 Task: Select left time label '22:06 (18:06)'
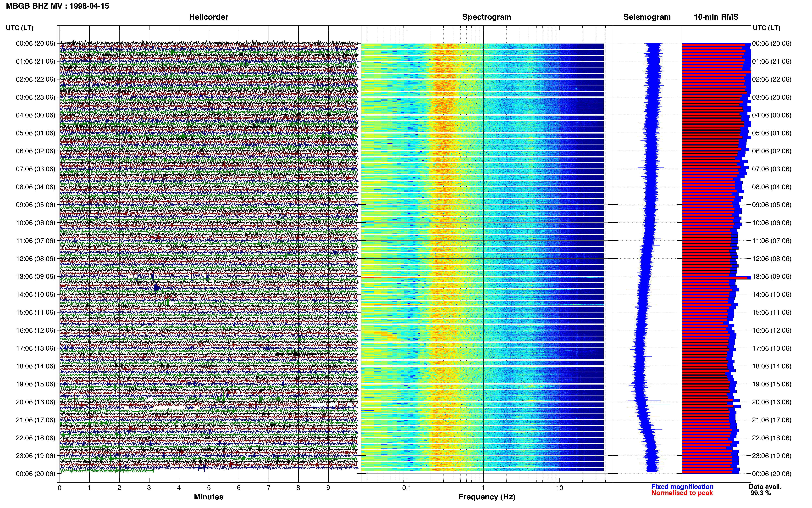point(36,438)
